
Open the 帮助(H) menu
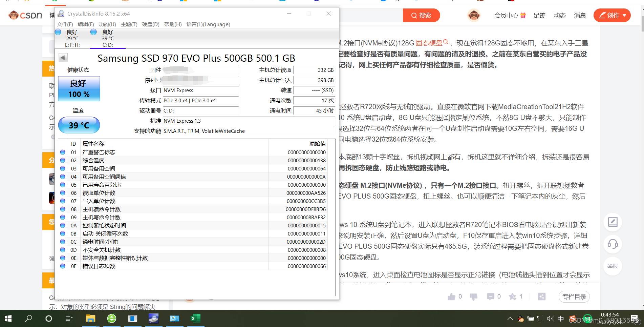point(173,24)
